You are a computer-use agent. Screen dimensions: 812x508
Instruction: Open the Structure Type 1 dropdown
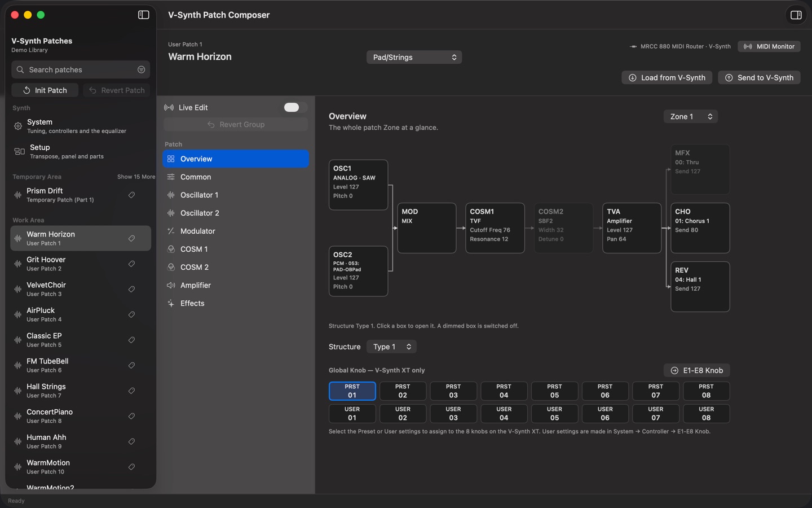(391, 347)
